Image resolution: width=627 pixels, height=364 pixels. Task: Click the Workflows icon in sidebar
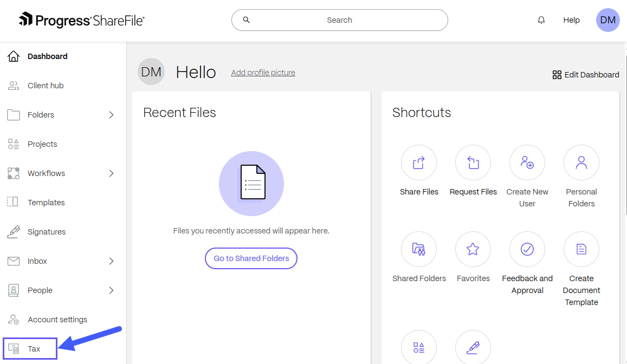pyautogui.click(x=14, y=173)
